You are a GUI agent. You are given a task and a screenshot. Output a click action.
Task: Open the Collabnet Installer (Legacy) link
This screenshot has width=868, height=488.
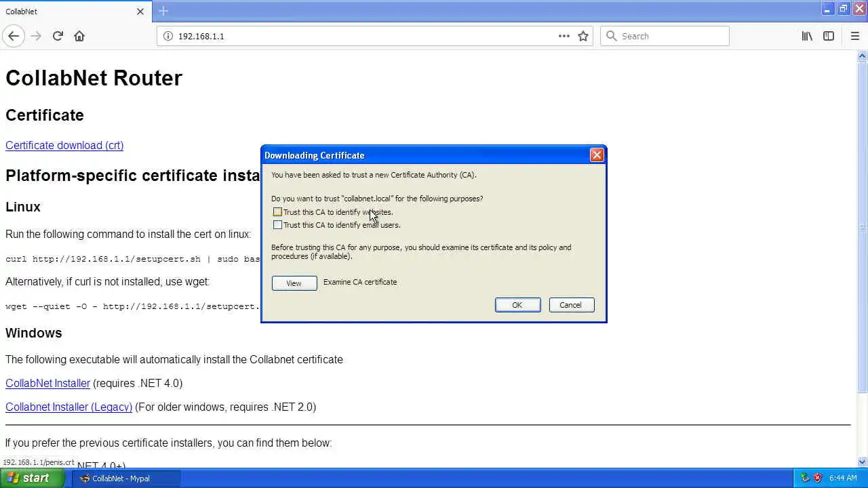pyautogui.click(x=68, y=407)
